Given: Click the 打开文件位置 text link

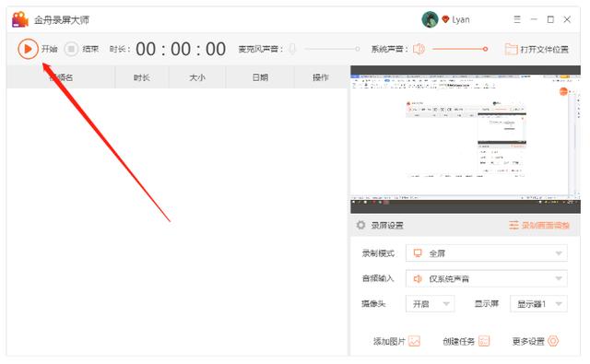Looking at the screenshot, I should point(544,49).
